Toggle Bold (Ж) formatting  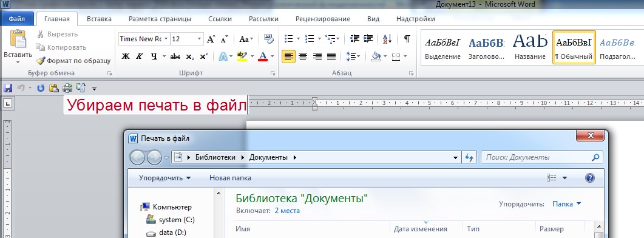(126, 56)
